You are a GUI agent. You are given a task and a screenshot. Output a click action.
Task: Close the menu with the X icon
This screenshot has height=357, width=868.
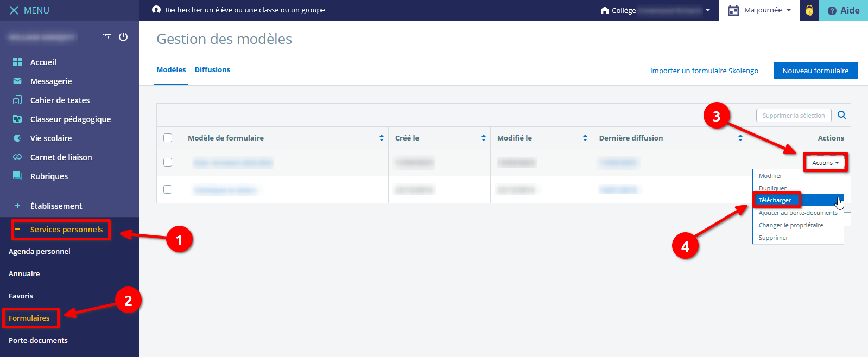[x=14, y=10]
